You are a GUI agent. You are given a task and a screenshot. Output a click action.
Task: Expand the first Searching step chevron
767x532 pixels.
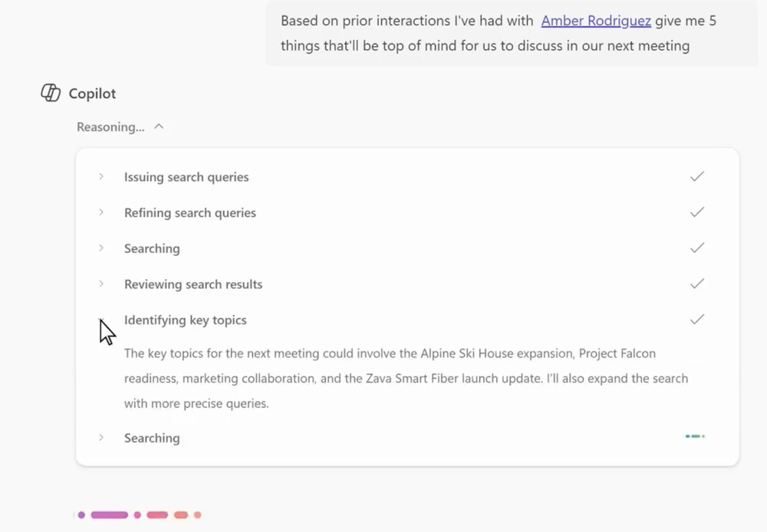coord(101,248)
